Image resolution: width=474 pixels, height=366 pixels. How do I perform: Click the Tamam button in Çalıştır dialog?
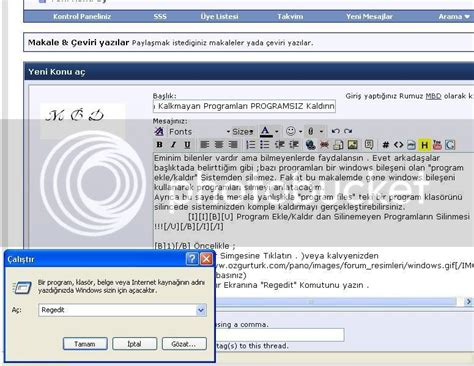(85, 344)
